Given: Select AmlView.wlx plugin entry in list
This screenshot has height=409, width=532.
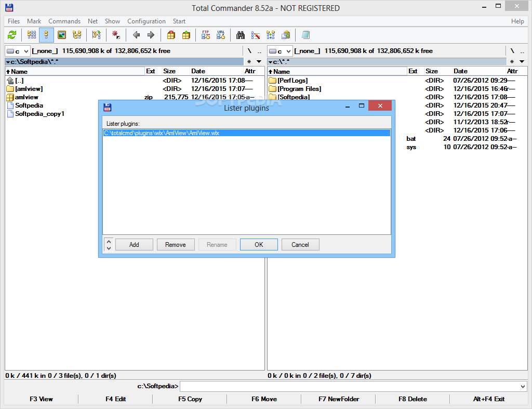Looking at the screenshot, I should click(x=247, y=133).
